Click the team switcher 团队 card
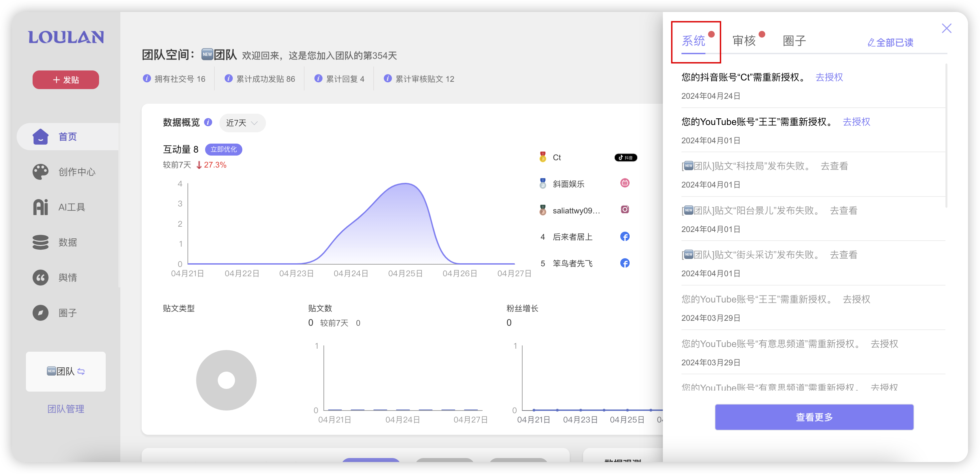 [66, 372]
